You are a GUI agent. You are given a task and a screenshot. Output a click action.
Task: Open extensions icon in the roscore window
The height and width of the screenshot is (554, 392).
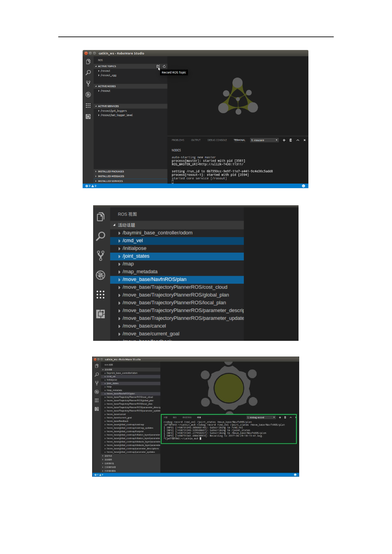[x=88, y=116]
